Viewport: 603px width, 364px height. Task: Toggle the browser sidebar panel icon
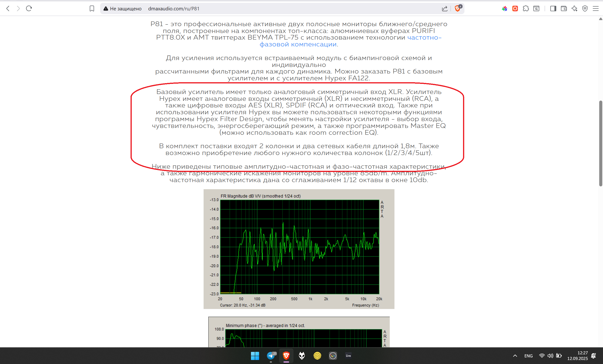[x=553, y=8]
